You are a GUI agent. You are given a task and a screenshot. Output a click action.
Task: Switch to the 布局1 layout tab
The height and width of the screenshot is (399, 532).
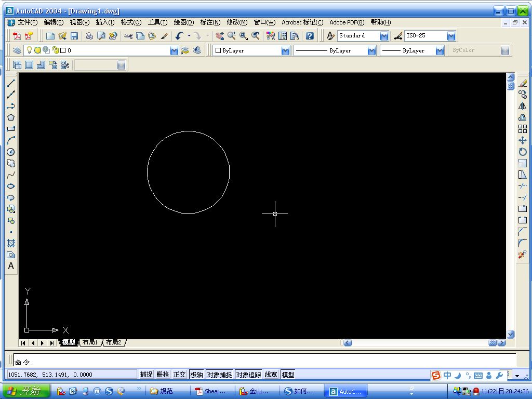point(90,342)
